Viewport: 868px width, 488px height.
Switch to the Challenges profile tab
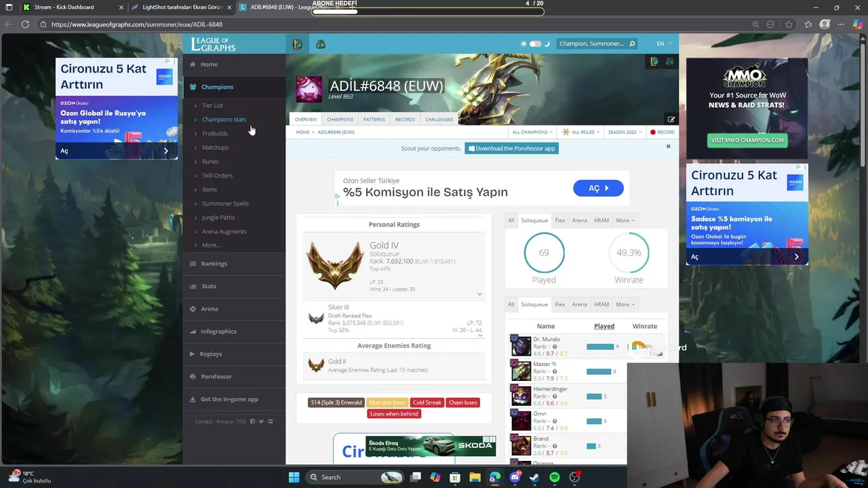[x=439, y=119]
